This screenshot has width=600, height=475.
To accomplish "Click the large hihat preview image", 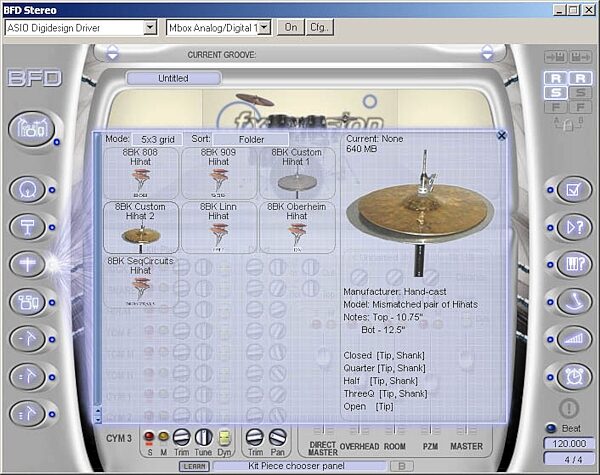I will click(x=420, y=213).
